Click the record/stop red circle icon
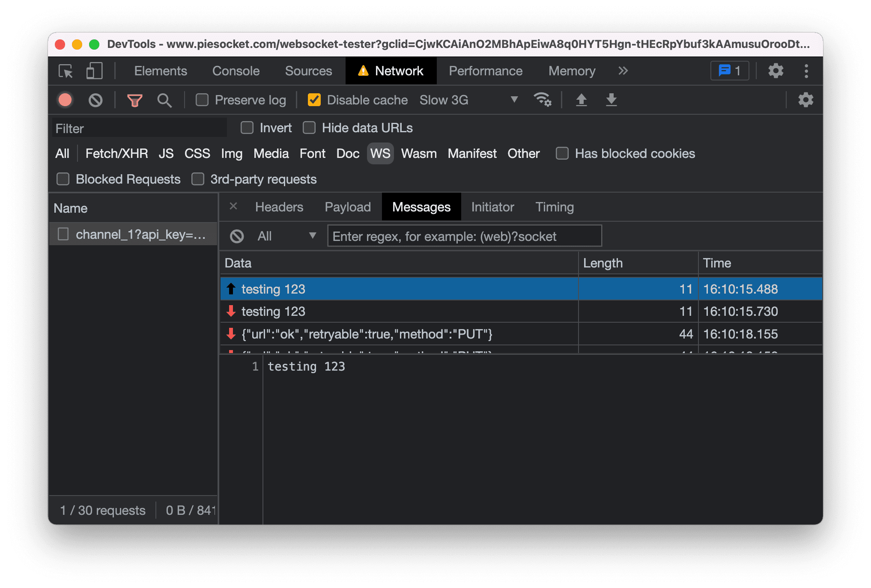Viewport: 871px width, 588px height. click(66, 100)
